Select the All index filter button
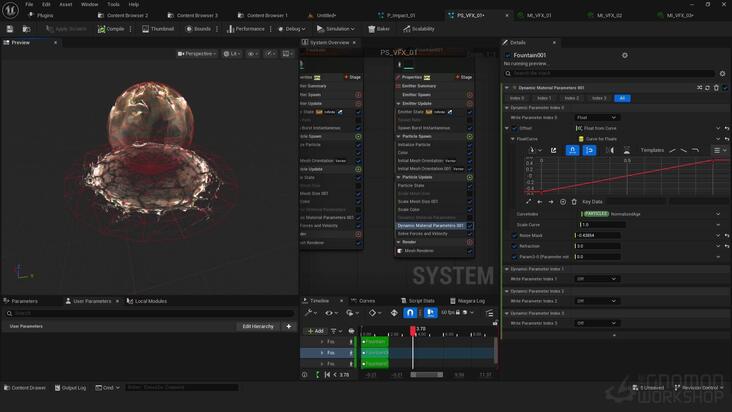This screenshot has width=732, height=412. pos(622,98)
